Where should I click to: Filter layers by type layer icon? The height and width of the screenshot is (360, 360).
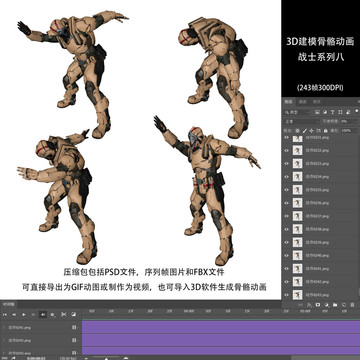click(333, 112)
